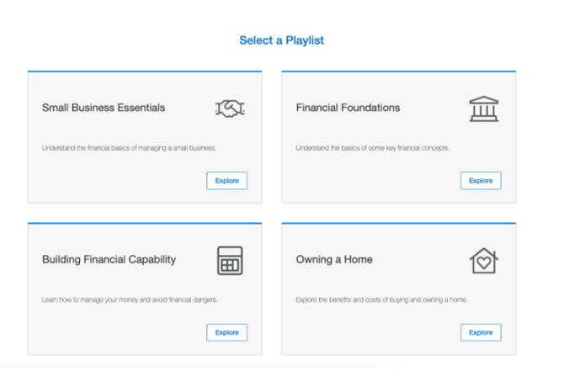Choose the Owning a Home heading
This screenshot has height=392, width=564.
pyautogui.click(x=333, y=259)
